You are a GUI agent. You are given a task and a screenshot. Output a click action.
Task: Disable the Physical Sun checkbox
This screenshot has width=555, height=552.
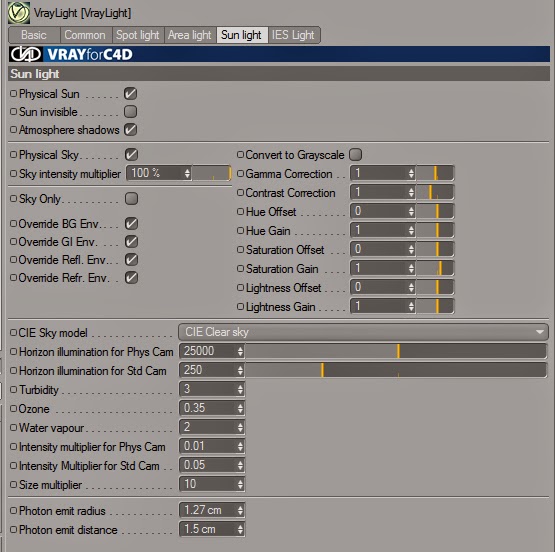130,94
